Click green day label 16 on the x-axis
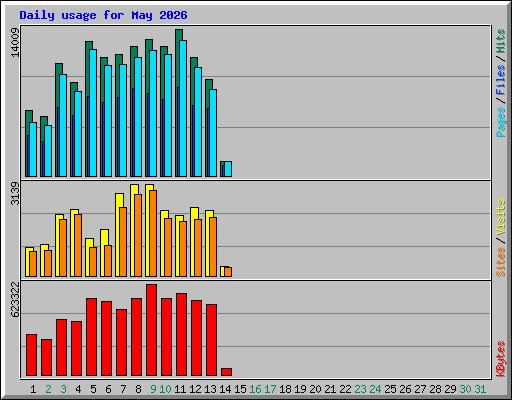This screenshot has height=400, width=512. pos(255,389)
